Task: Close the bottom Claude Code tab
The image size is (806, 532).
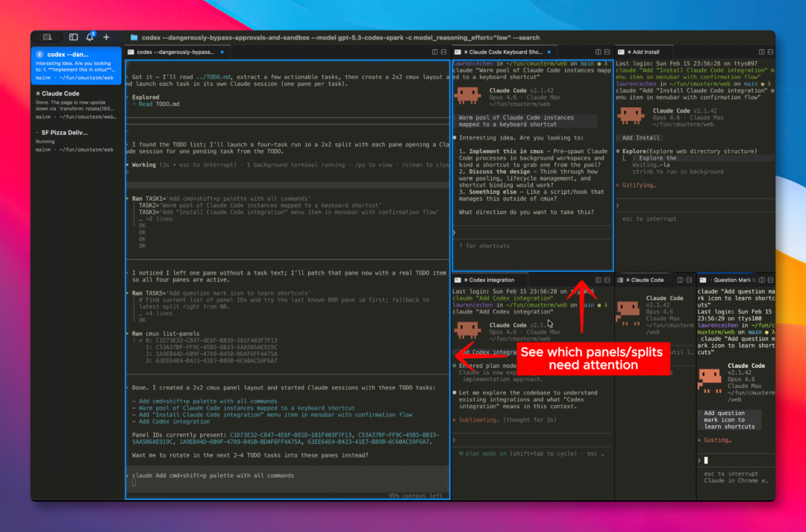Action: (x=669, y=280)
